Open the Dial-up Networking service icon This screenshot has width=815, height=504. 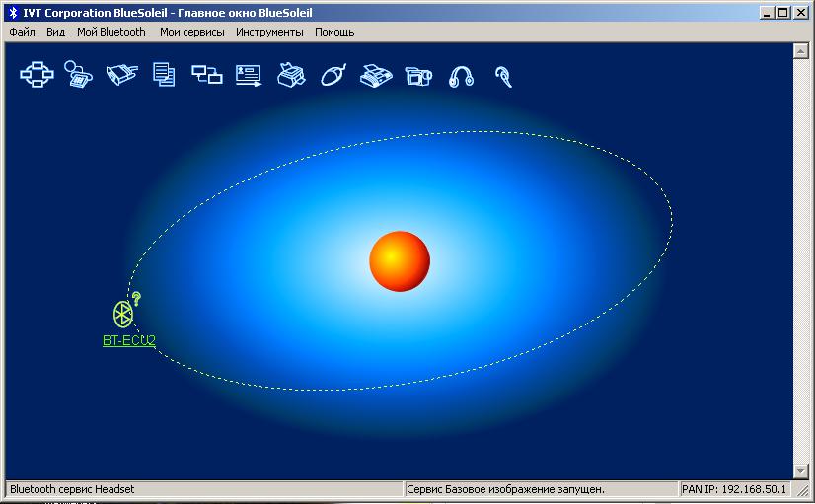tap(78, 75)
